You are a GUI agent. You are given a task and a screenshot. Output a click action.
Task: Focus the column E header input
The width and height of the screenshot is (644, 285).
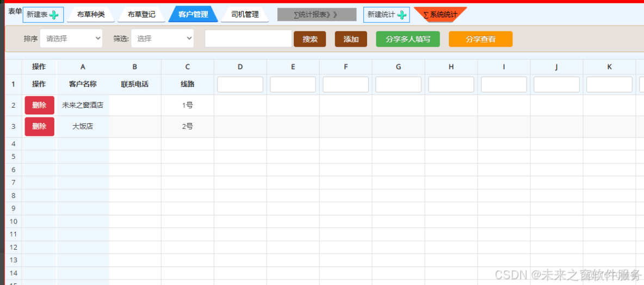293,84
